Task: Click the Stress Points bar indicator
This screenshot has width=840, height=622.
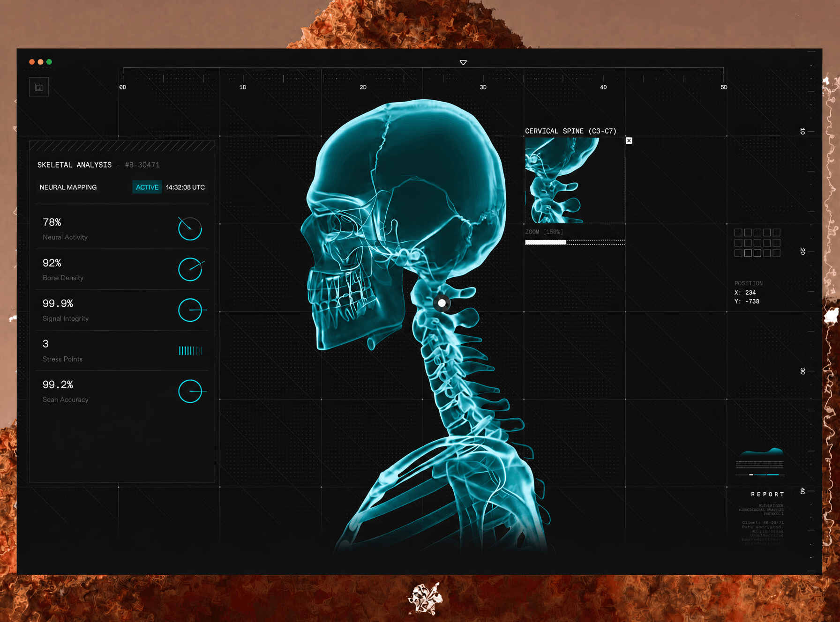Action: click(x=191, y=350)
